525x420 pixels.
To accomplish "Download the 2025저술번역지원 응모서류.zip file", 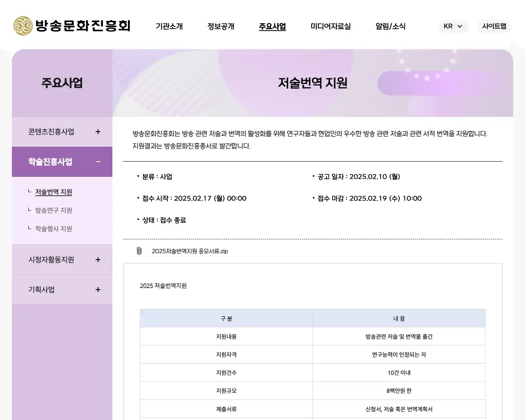I will click(189, 251).
